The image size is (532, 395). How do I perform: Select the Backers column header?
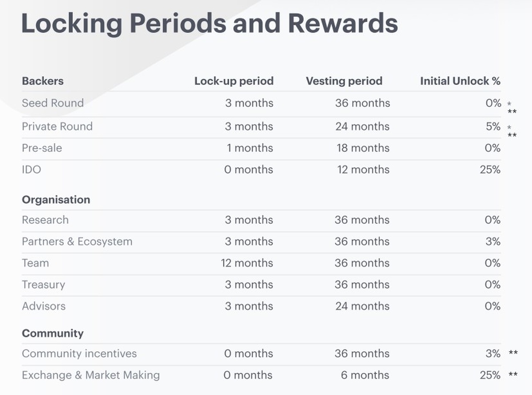pyautogui.click(x=43, y=81)
